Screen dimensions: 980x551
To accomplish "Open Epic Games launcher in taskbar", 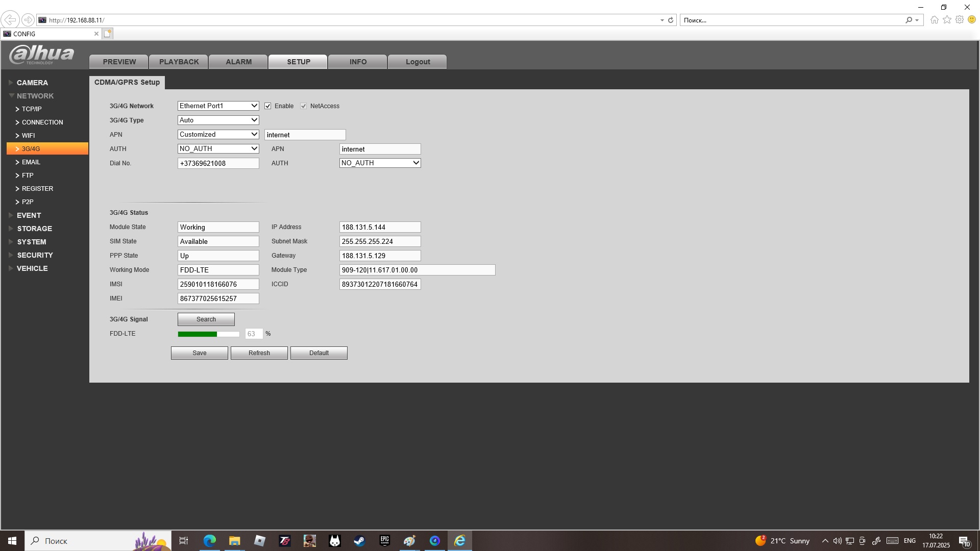I will [x=384, y=541].
